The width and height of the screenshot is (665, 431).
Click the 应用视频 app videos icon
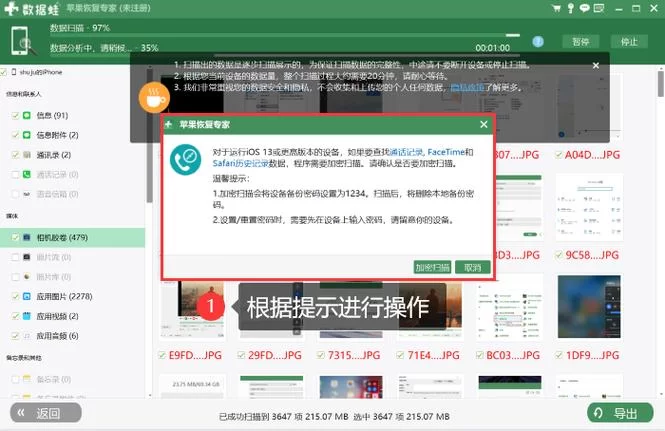point(27,316)
